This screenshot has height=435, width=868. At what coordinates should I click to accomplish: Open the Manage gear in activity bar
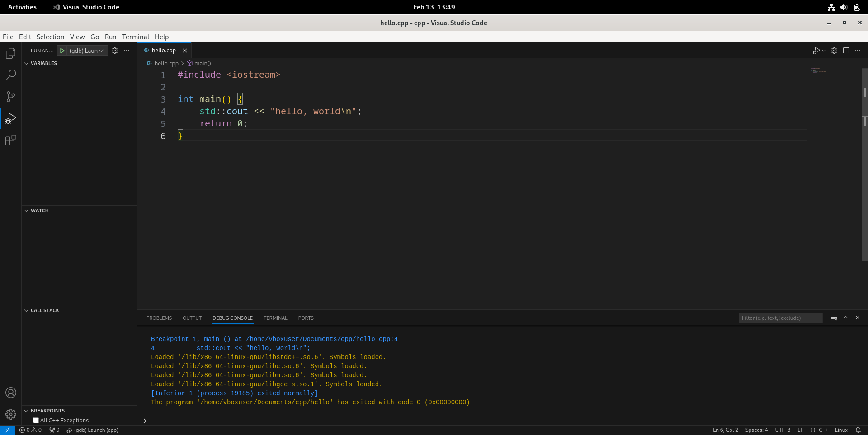11,414
